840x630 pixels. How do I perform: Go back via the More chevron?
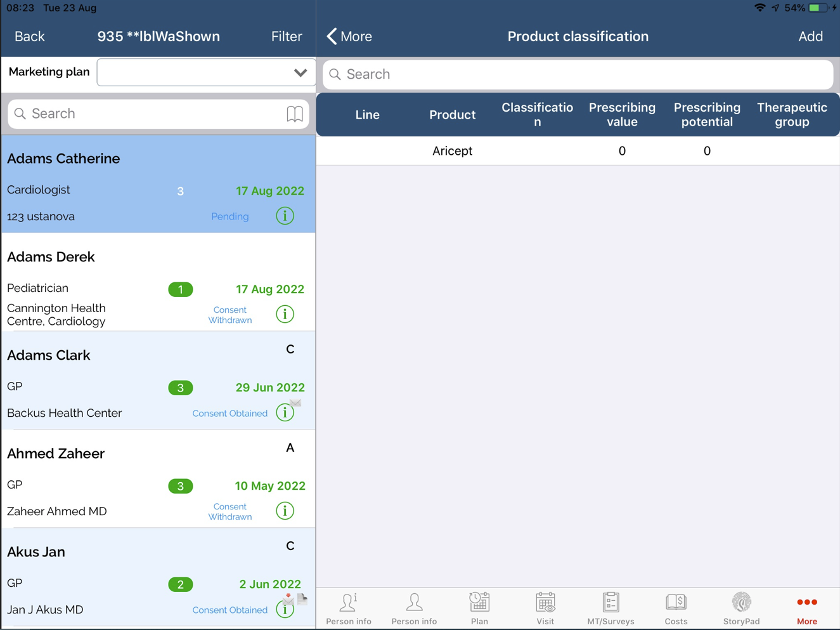pyautogui.click(x=349, y=37)
